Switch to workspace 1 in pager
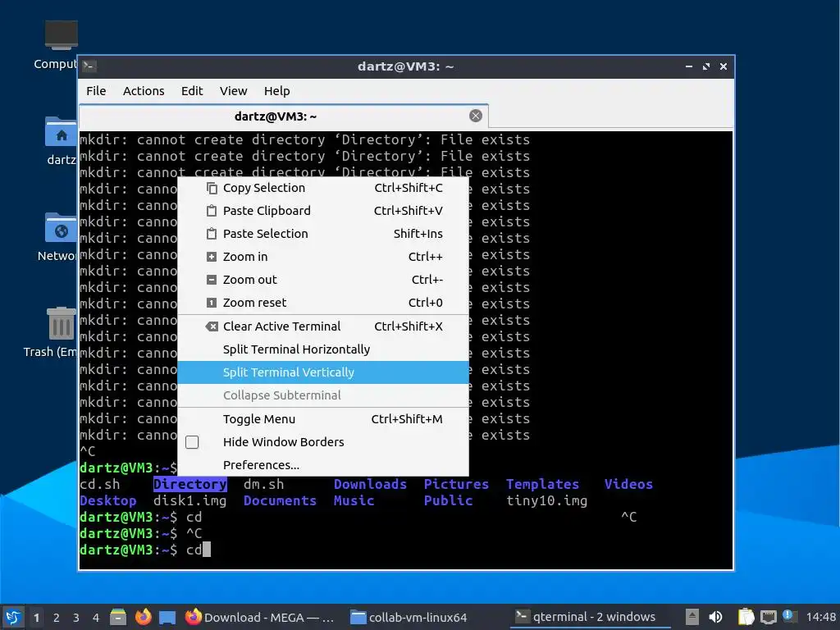 tap(36, 618)
